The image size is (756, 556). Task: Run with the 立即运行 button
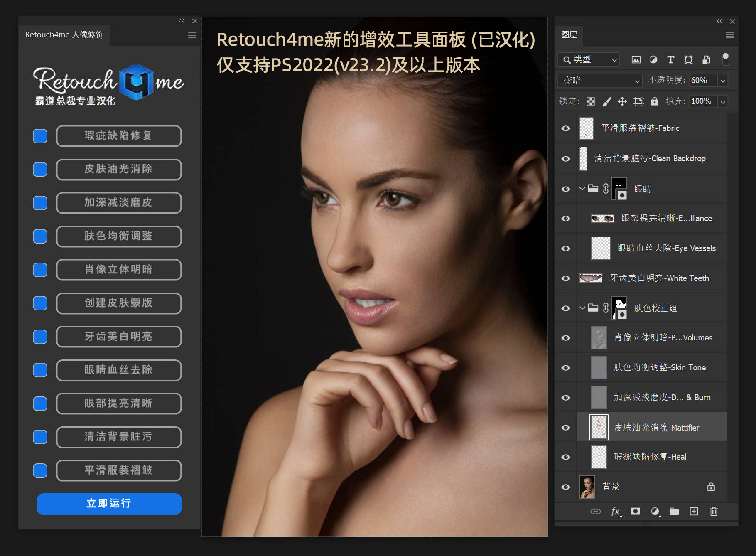[x=109, y=504]
